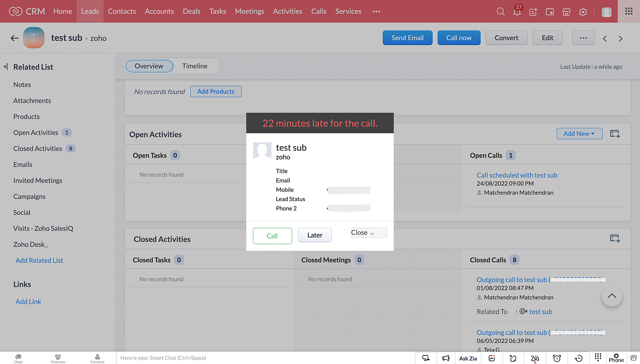640x364 pixels.
Task: Open the Services module
Action: (x=348, y=11)
